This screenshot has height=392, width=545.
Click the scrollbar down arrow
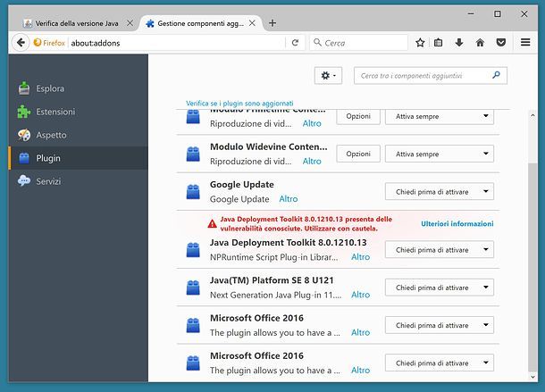click(532, 377)
